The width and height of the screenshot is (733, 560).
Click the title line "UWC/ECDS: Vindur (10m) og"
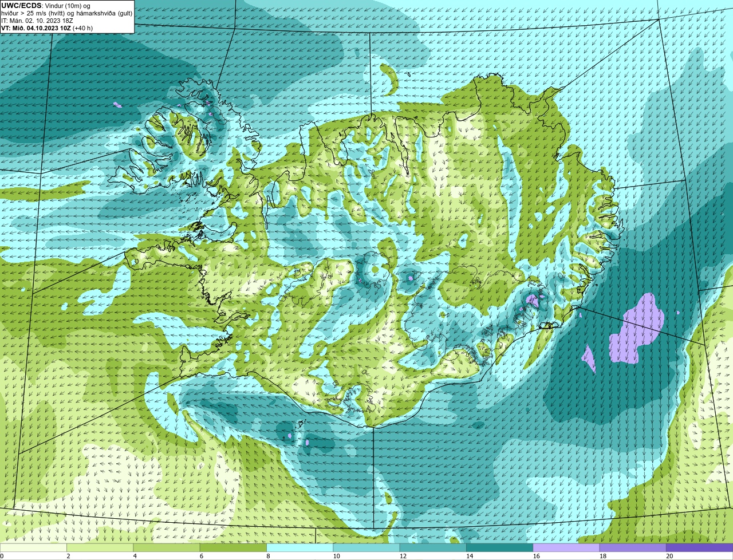click(x=45, y=6)
